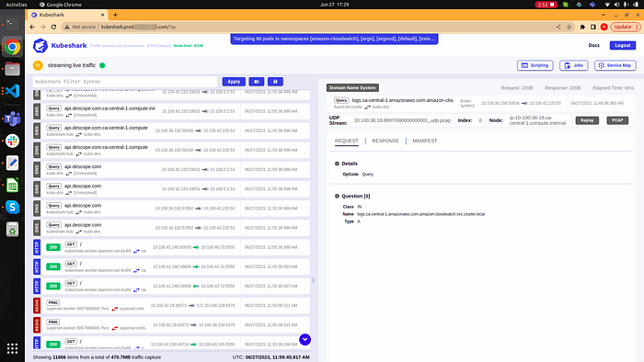The width and height of the screenshot is (644, 362).
Task: Open a new Chrome tab
Action: [115, 15]
